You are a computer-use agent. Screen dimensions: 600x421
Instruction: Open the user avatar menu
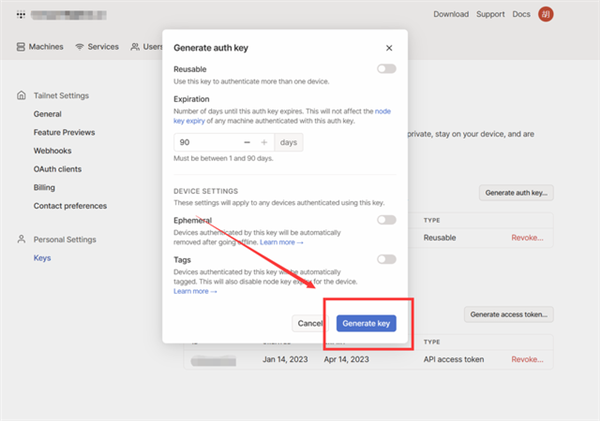click(573, 15)
